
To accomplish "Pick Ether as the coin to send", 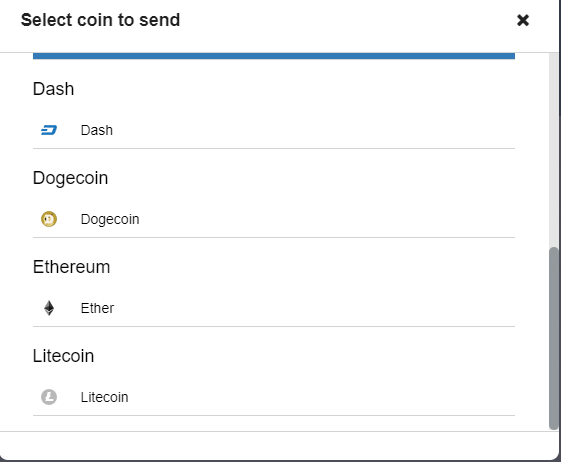I will [274, 308].
